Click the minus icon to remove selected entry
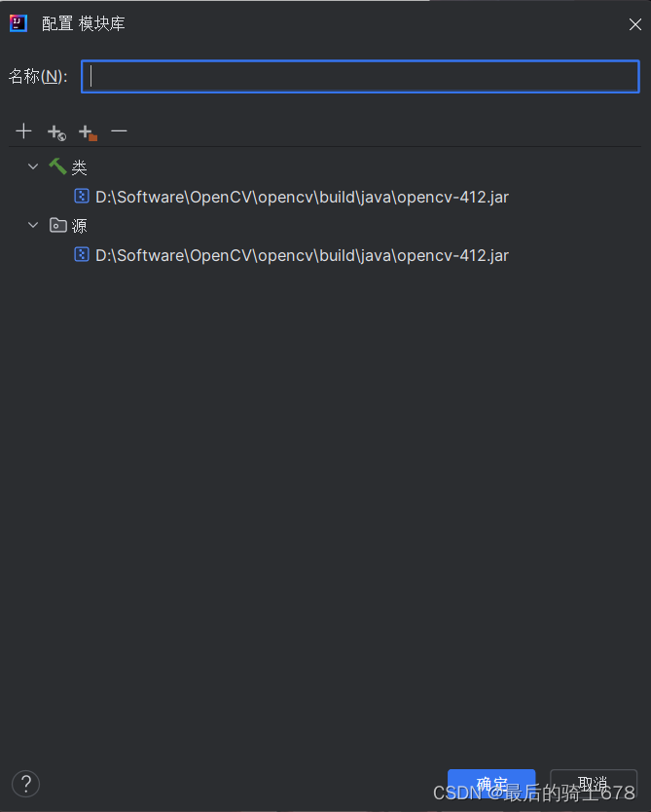The width and height of the screenshot is (651, 812). pos(119,130)
